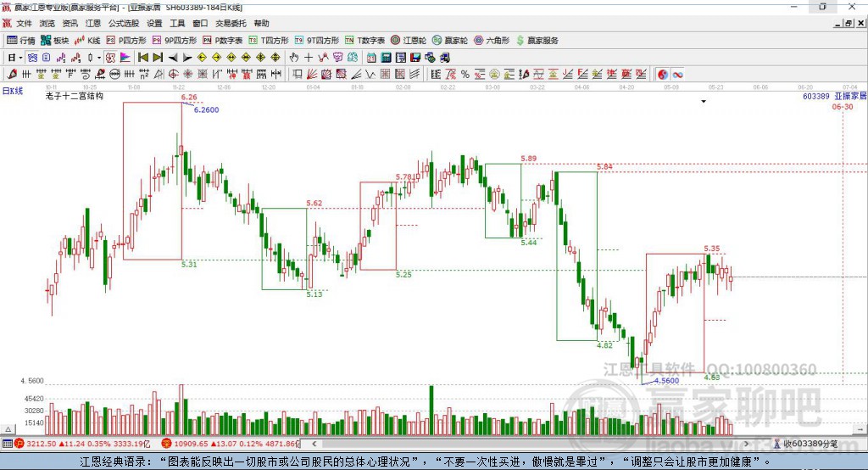Click the truck icon in toolbar
The image size is (868, 470).
[x=445, y=58]
